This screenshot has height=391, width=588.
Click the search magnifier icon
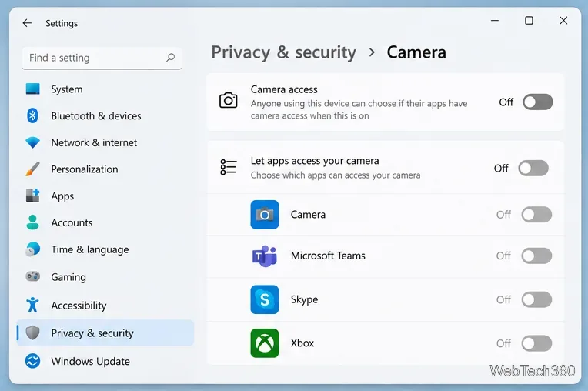point(170,58)
